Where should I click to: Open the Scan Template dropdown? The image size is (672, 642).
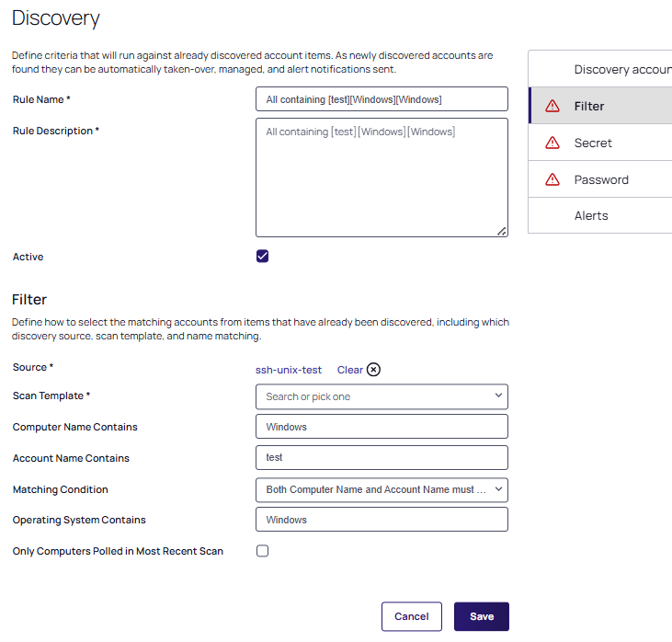pyautogui.click(x=382, y=396)
